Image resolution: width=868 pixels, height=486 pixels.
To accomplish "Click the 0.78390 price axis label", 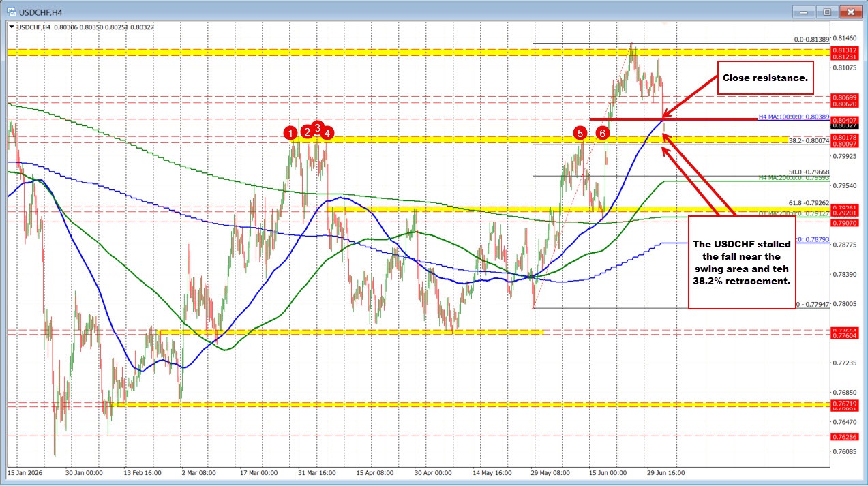I will (x=843, y=274).
